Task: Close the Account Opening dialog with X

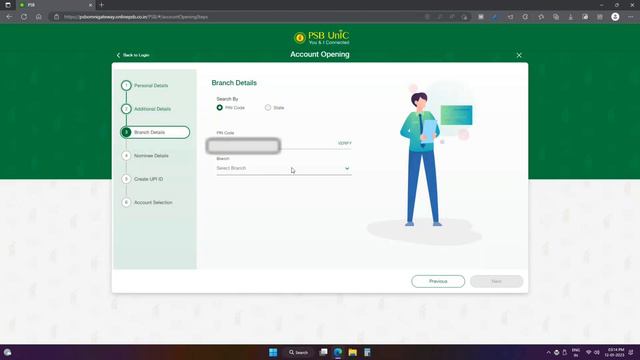Action: pos(519,55)
